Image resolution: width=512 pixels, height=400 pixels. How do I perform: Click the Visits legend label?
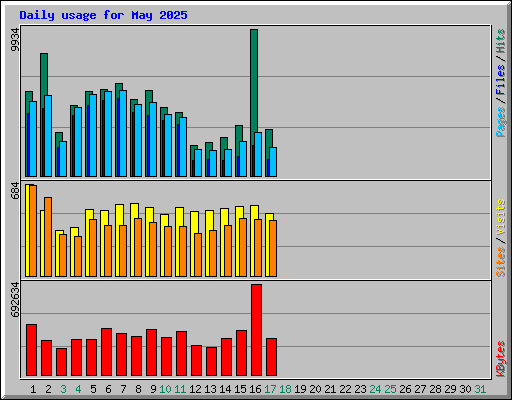[501, 218]
